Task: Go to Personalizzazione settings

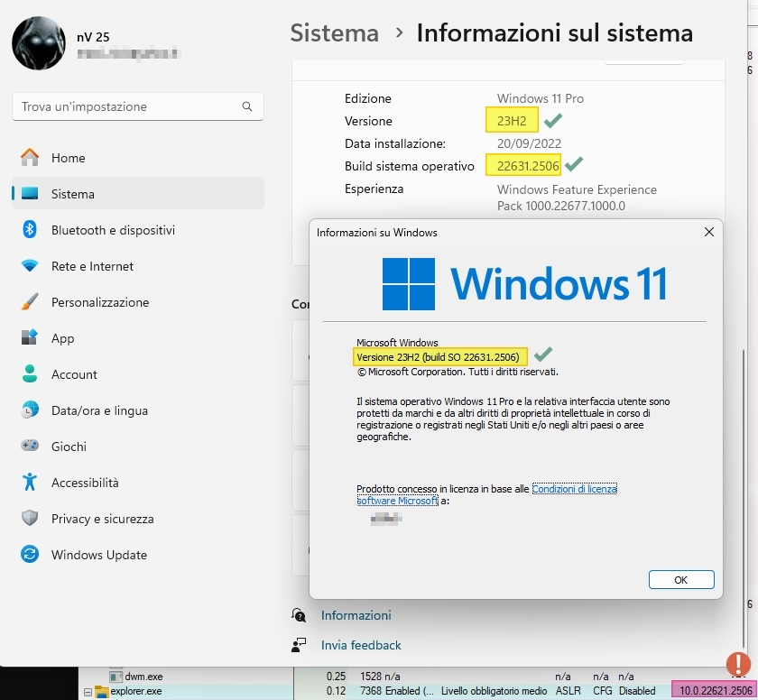Action: point(138,302)
